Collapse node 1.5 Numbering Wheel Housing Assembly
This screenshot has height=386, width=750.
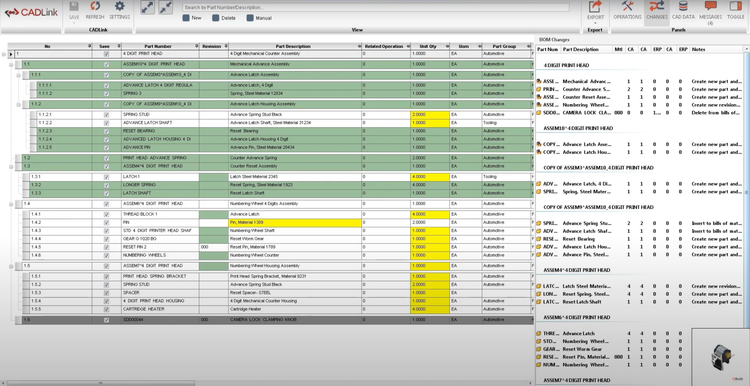[11, 266]
